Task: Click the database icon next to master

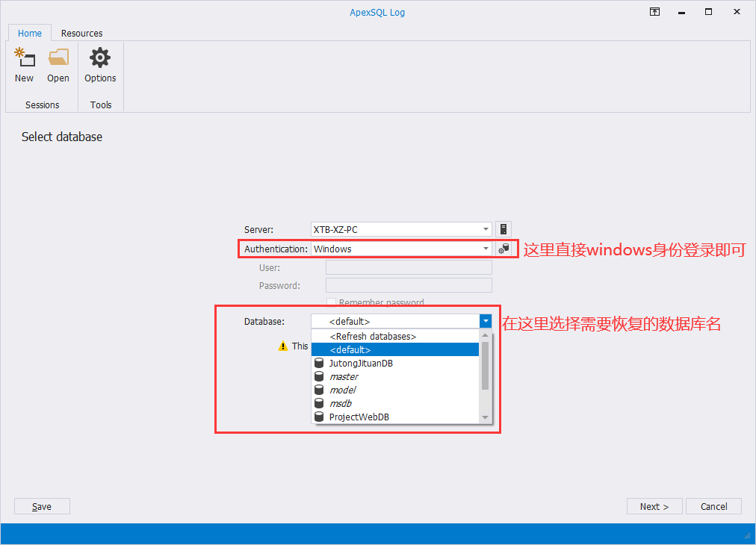Action: pos(320,376)
